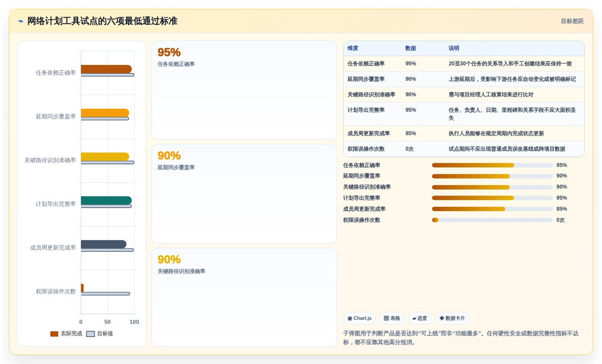Click the footer note starting 子弹图用于判断
602x364 pixels.
point(461,338)
